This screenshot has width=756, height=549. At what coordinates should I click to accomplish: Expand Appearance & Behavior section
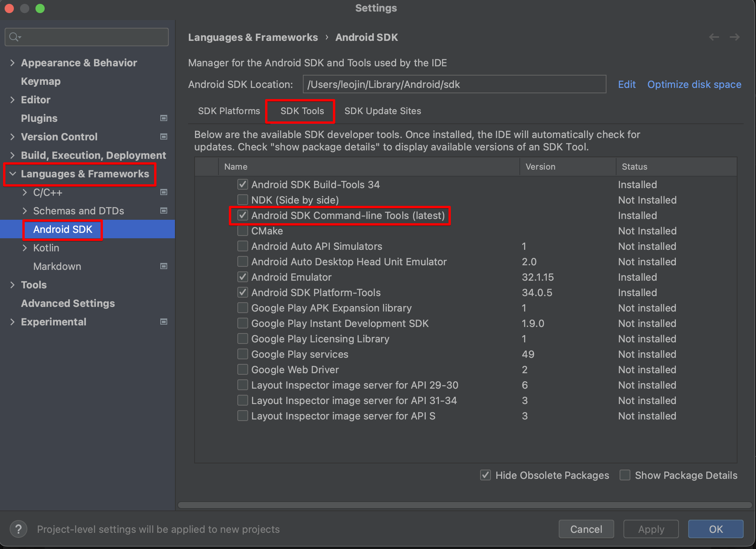[12, 62]
